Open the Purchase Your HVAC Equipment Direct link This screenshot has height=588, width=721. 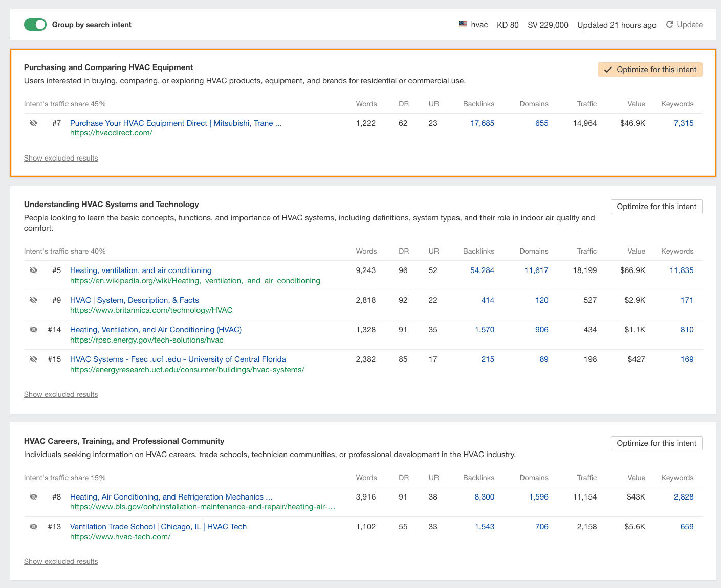pyautogui.click(x=176, y=123)
